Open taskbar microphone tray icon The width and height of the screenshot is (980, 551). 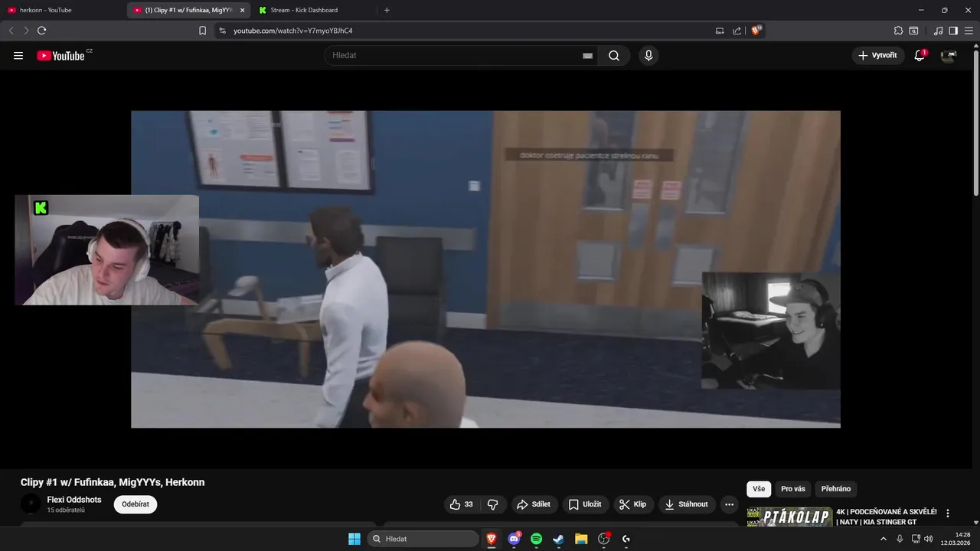(900, 539)
